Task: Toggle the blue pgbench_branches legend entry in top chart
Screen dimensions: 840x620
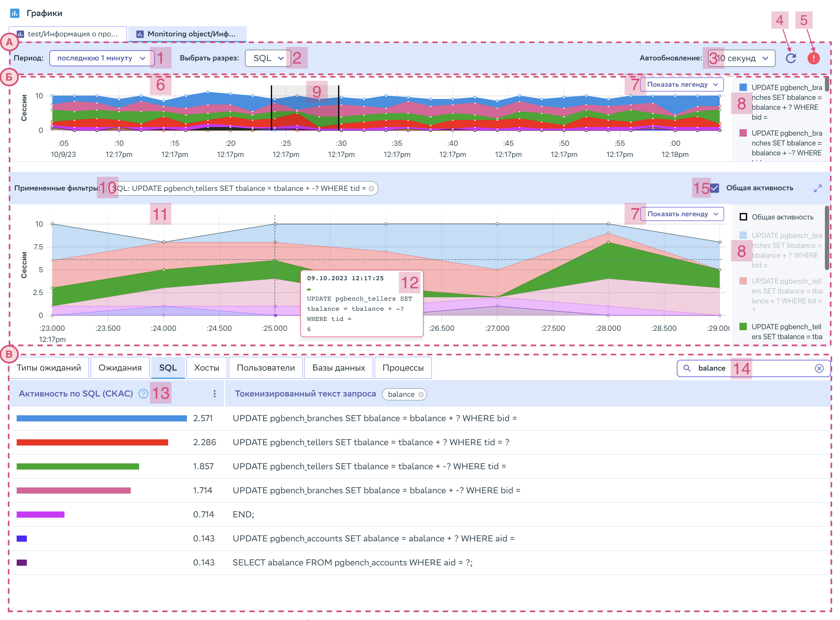Action: [x=743, y=88]
